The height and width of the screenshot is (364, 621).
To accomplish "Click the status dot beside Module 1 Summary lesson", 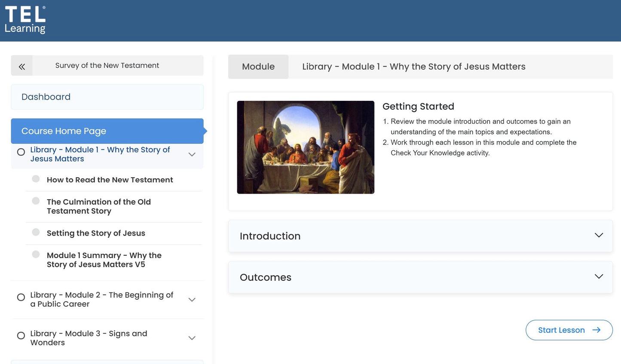I will point(36,254).
